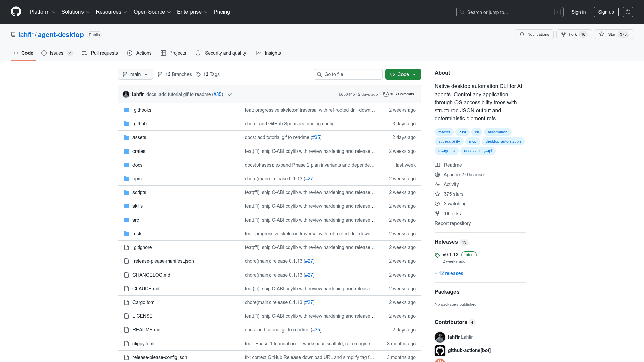Open the Activity link in About

(x=447, y=184)
